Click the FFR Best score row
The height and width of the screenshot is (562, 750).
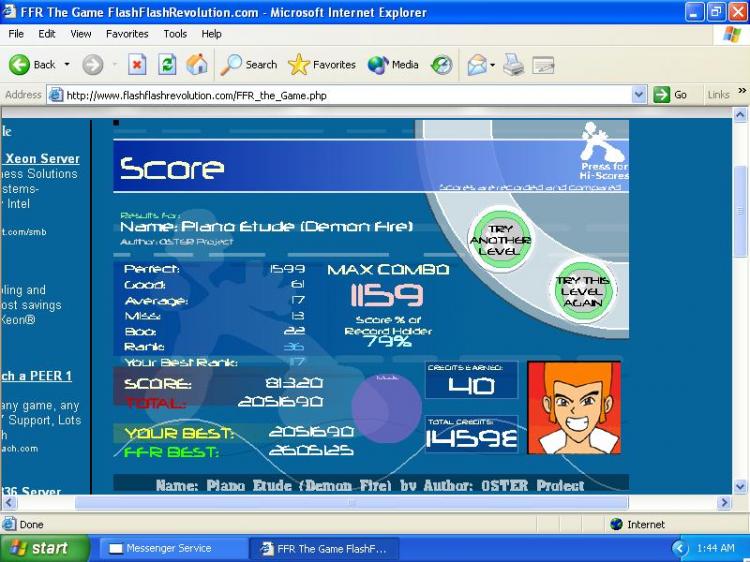coord(239,451)
